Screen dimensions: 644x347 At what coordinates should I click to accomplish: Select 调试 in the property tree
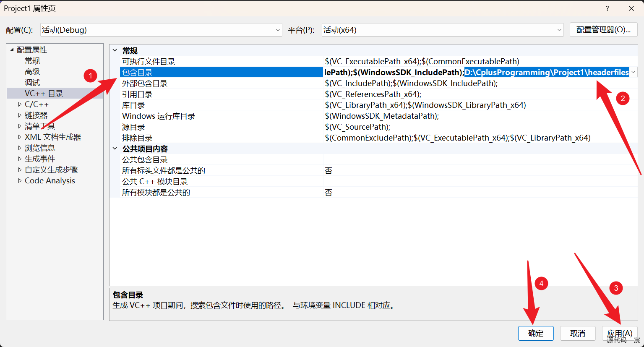[32, 83]
